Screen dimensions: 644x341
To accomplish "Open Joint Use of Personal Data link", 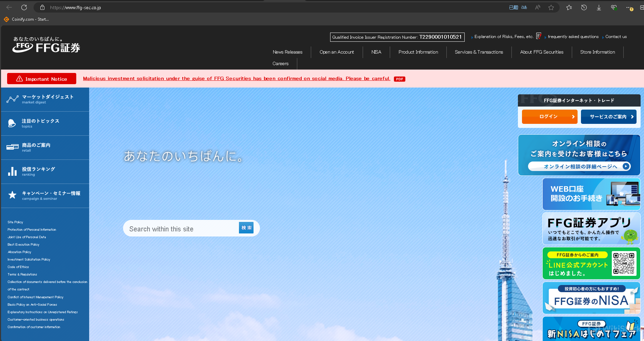I will 27,237.
